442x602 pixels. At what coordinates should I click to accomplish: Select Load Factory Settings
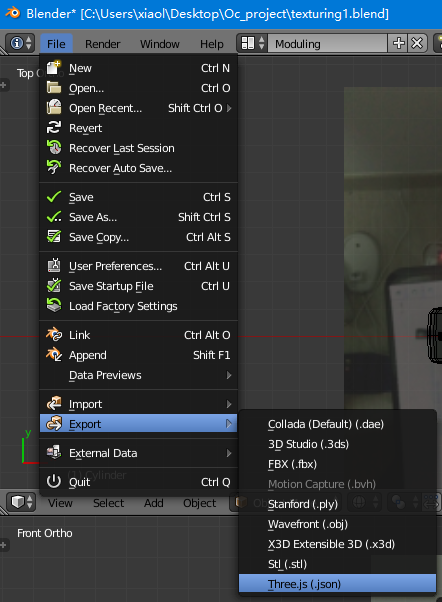[139, 306]
